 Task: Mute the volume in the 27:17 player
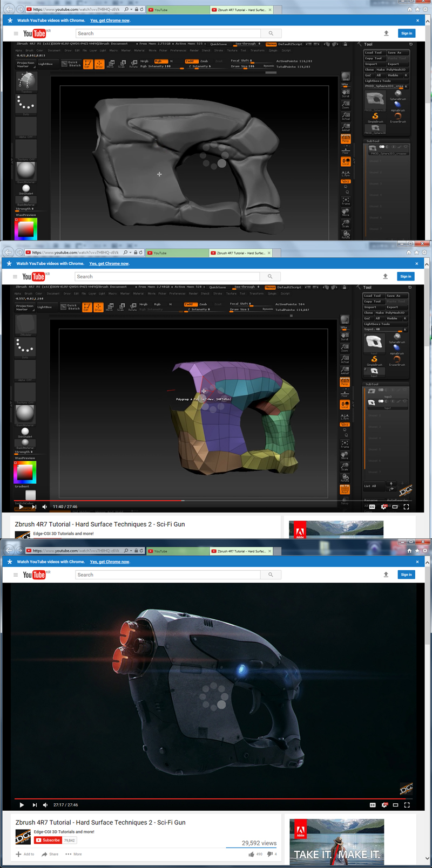(45, 805)
